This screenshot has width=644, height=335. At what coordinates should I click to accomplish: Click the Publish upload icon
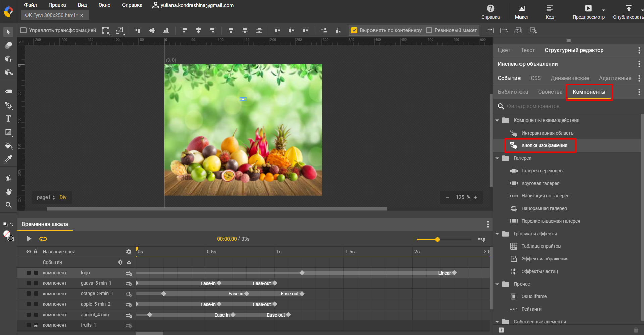tap(628, 8)
